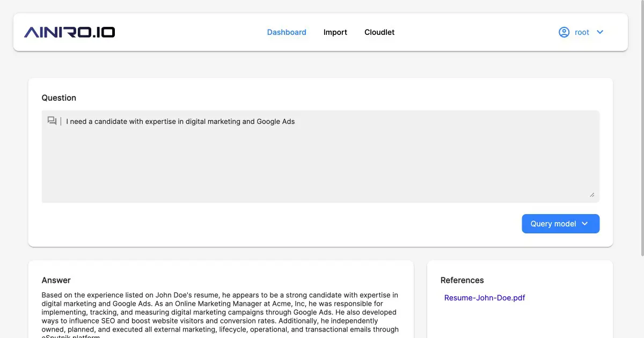
Task: Click the page vertical scrollbar
Action: pos(641,129)
